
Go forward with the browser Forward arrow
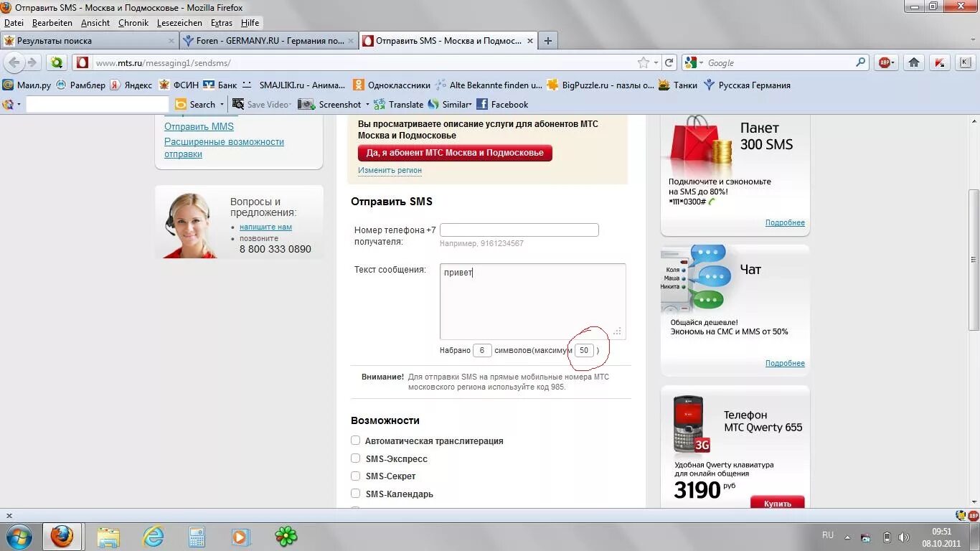point(32,63)
